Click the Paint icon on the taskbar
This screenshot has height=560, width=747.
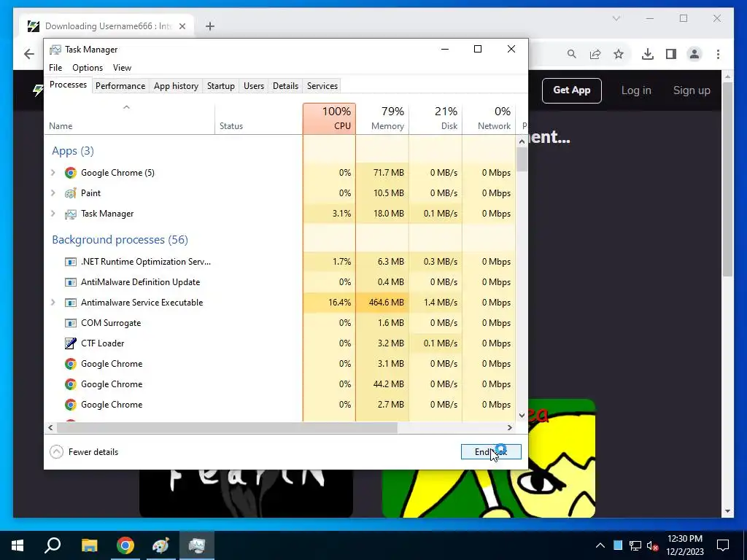click(160, 545)
